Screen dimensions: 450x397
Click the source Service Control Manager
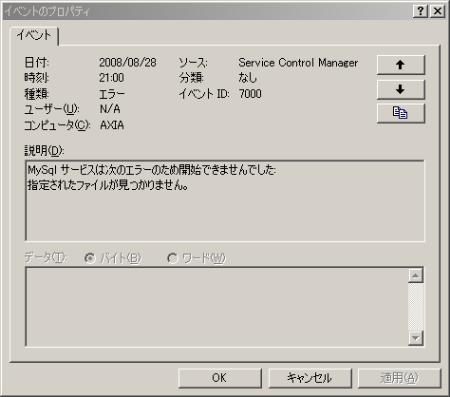point(298,62)
